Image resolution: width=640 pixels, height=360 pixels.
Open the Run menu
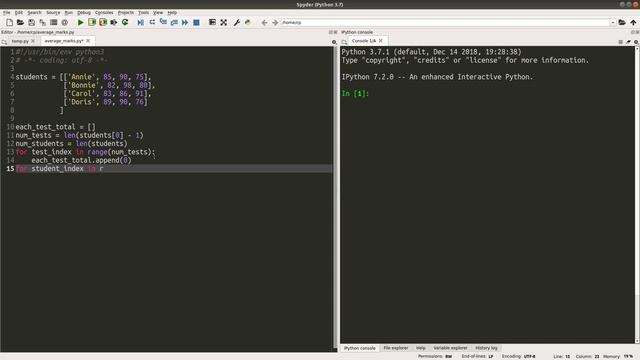[69, 13]
